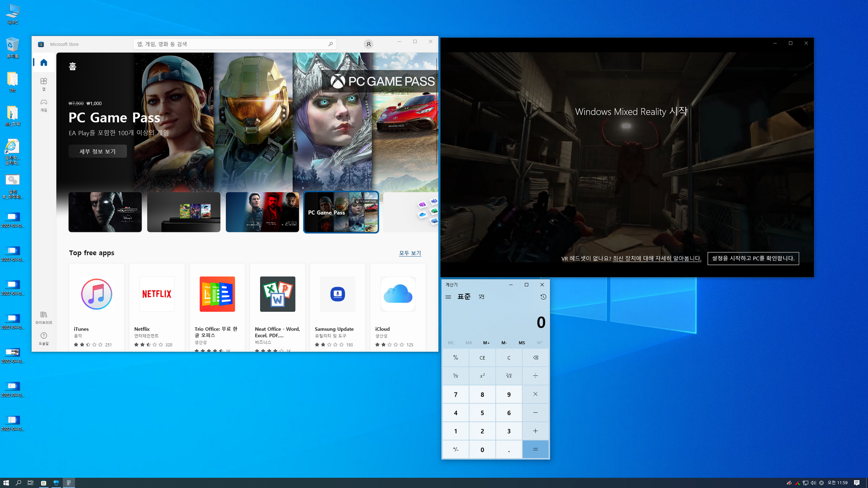Open Calculator history panel
The width and height of the screenshot is (868, 488).
(543, 297)
